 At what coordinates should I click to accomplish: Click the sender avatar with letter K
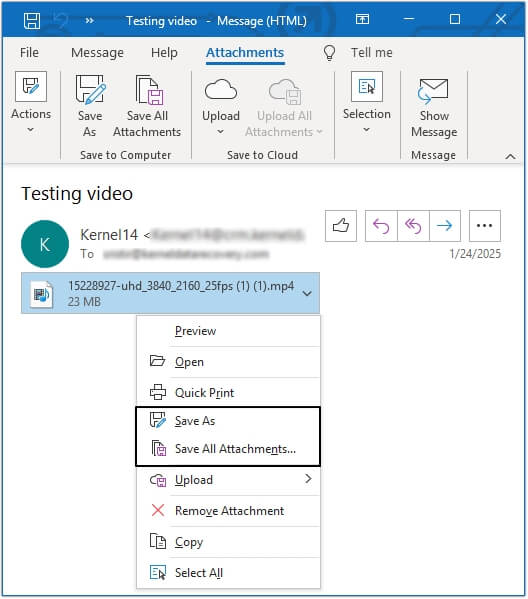[45, 244]
